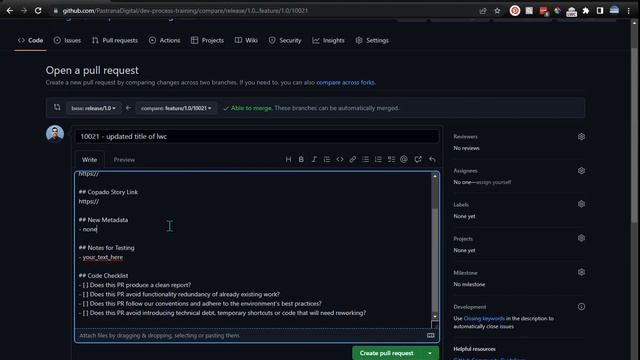Click the 'your_text_here' placeholder text

click(x=103, y=257)
